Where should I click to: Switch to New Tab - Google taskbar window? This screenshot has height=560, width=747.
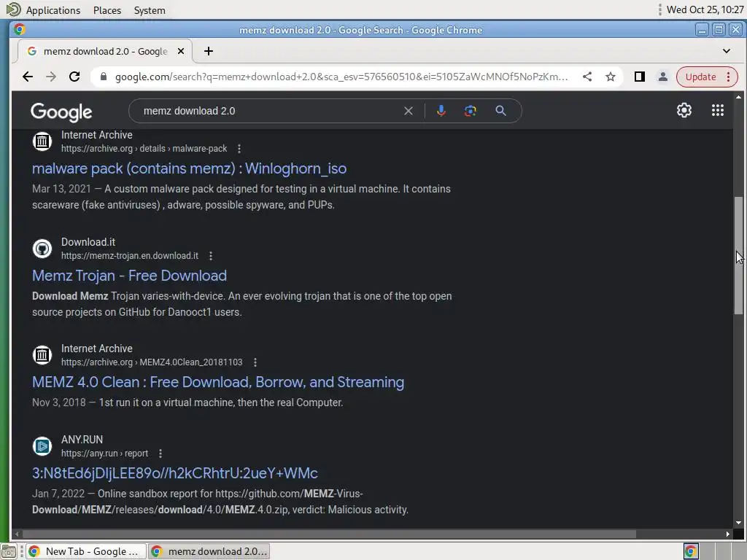[x=86, y=551]
